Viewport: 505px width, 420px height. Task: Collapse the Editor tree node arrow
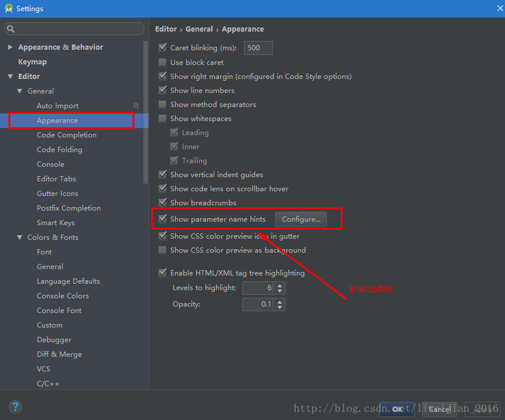tap(11, 76)
